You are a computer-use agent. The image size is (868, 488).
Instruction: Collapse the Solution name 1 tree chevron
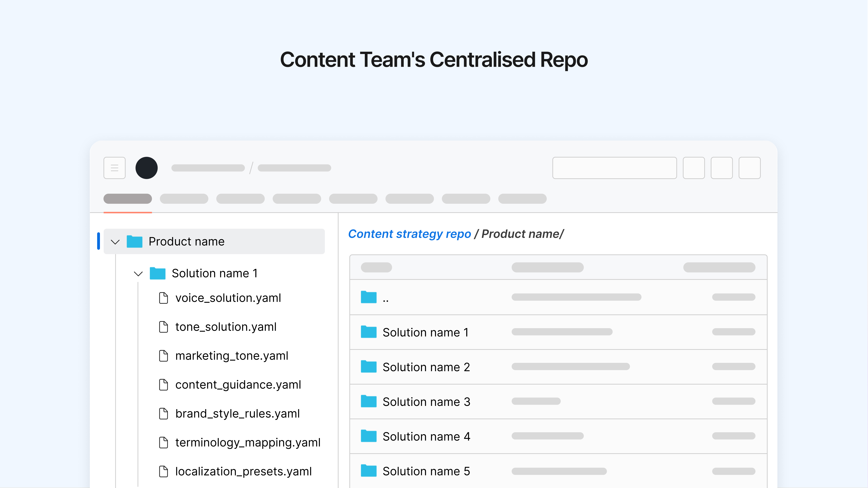[138, 274]
